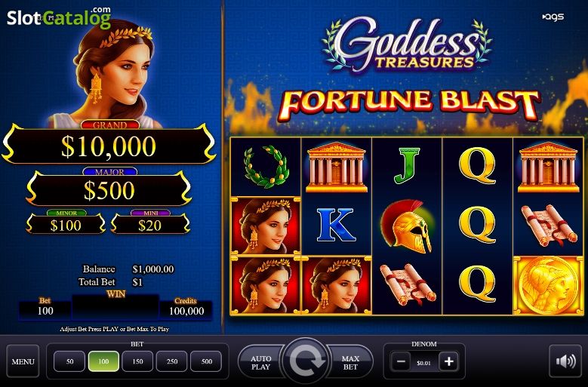The height and width of the screenshot is (387, 588).
Task: Click the blue K symbol
Action: click(336, 225)
